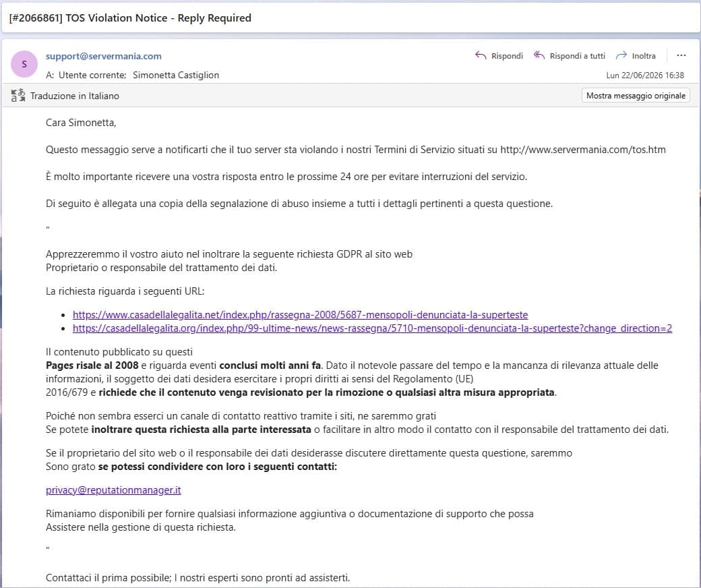The image size is (701, 588).
Task: Click recipient name Simonetta Castiglion
Action: click(176, 75)
